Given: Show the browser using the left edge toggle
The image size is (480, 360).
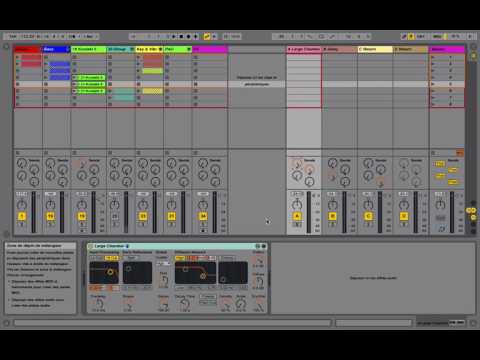Looking at the screenshot, I should [6, 46].
